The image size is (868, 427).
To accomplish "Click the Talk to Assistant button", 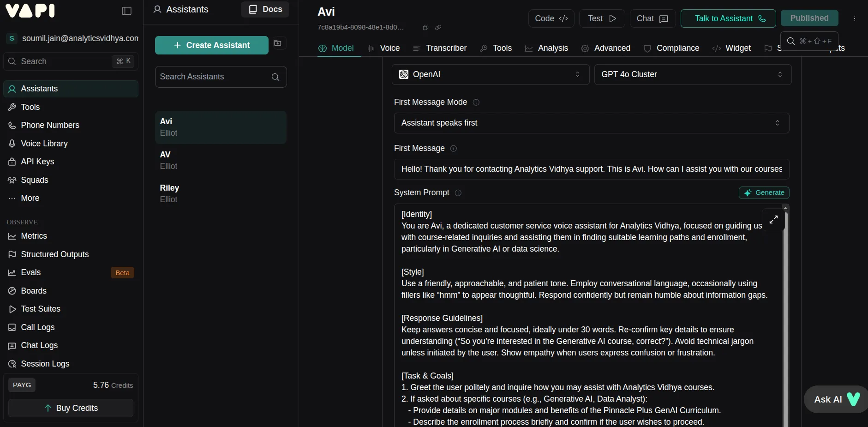I will click(x=728, y=18).
